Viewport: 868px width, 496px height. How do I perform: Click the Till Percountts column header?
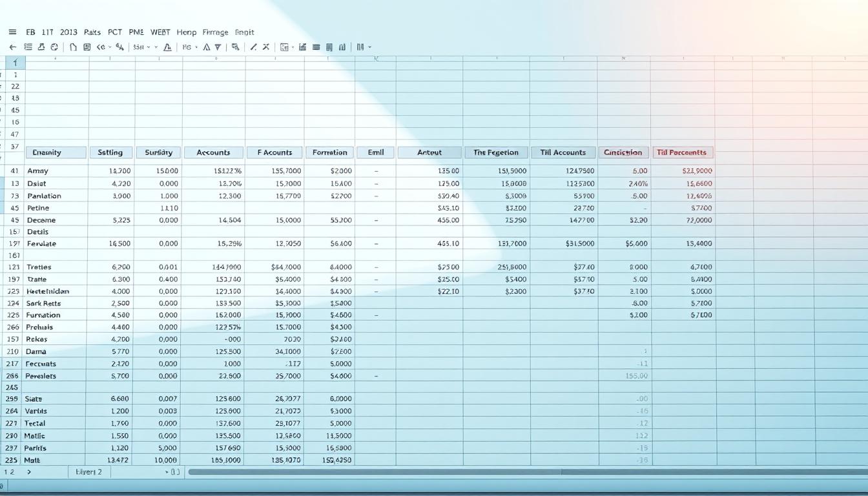(683, 152)
